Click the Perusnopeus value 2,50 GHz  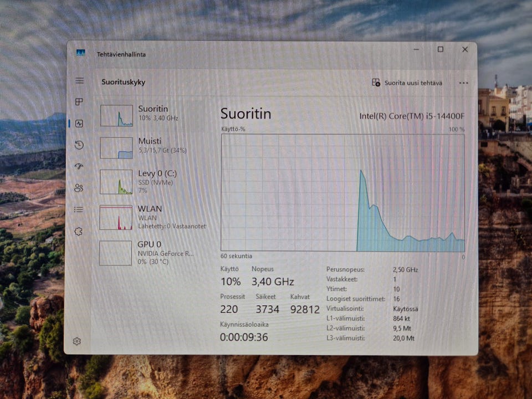(x=406, y=270)
